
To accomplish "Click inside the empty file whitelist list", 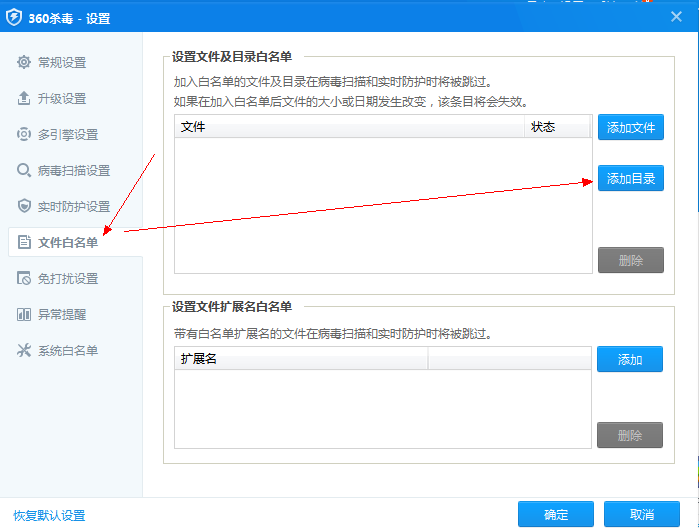I will [x=382, y=205].
